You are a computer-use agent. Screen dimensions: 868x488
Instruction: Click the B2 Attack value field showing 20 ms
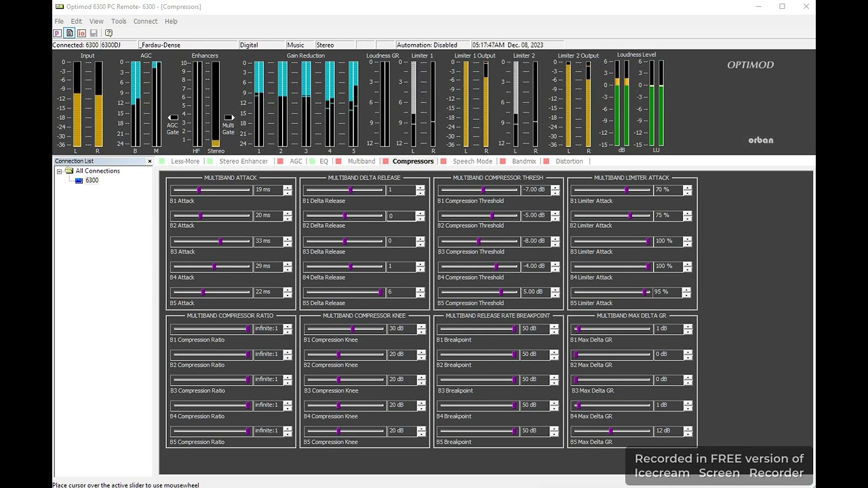268,216
